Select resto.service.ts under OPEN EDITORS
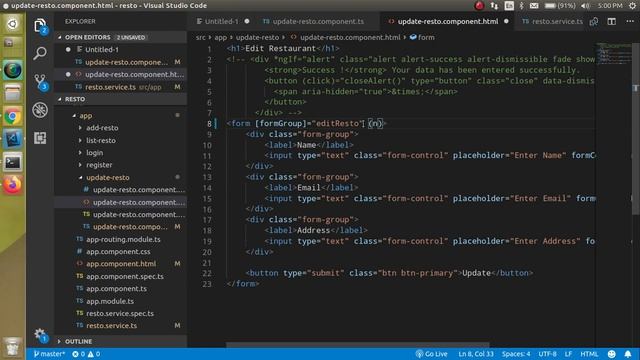This screenshot has height=360, width=640. click(x=121, y=87)
